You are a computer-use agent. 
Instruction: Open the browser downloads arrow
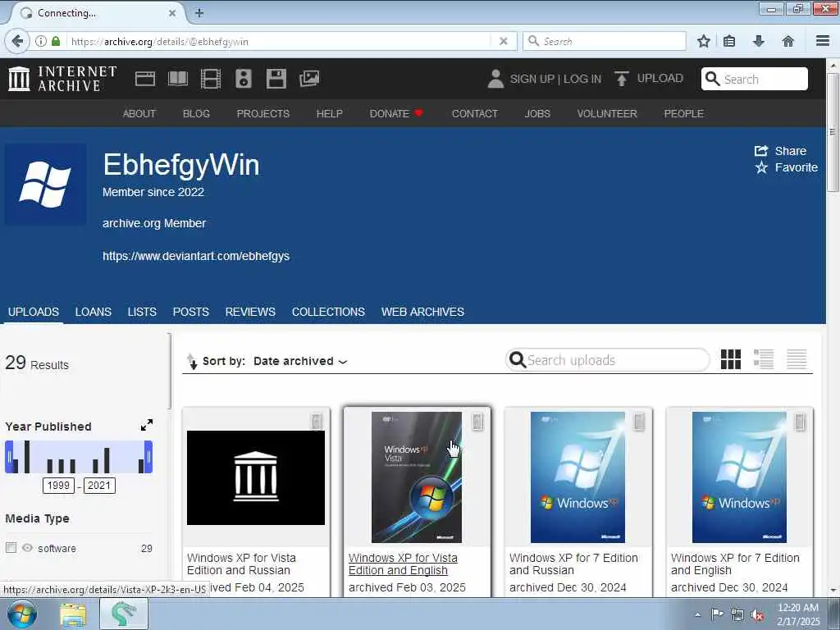tap(759, 41)
